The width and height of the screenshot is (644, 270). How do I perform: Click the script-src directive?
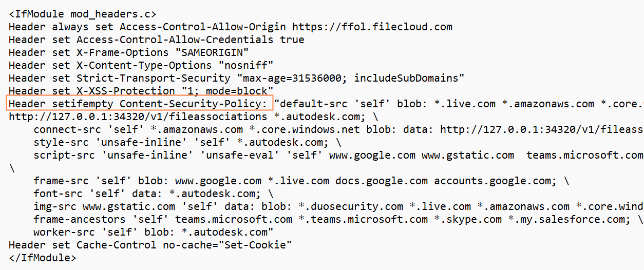(61, 155)
